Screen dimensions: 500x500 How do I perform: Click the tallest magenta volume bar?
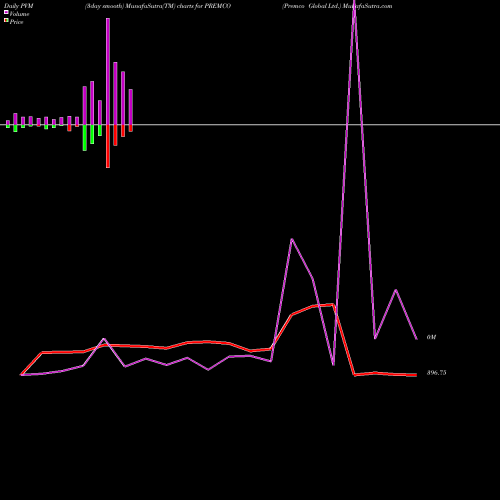108,71
